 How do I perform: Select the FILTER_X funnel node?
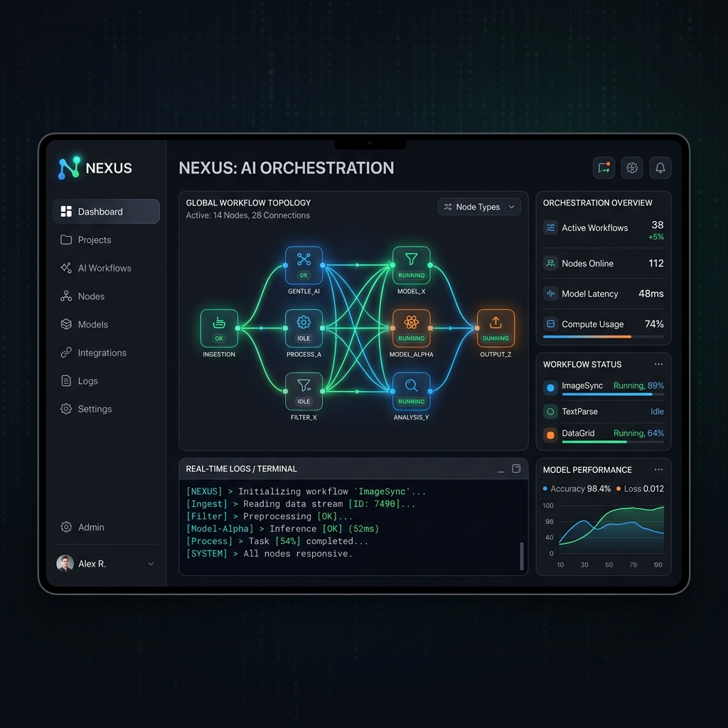(304, 392)
